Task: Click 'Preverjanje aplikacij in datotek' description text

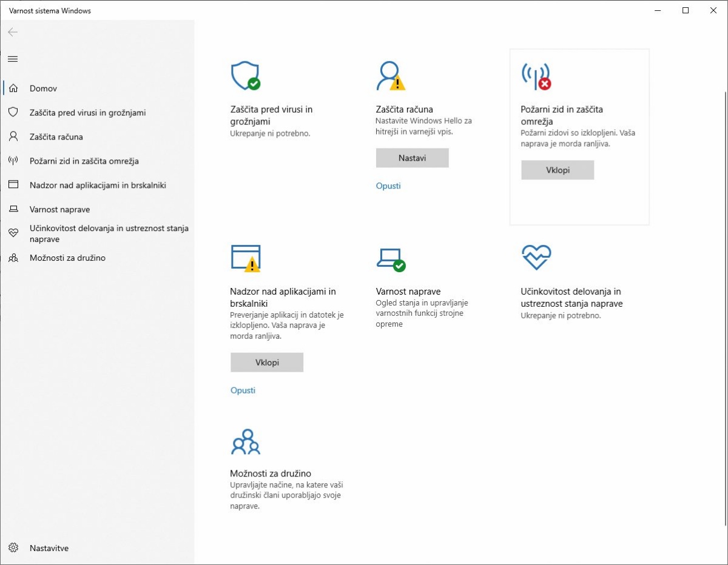Action: 288,326
